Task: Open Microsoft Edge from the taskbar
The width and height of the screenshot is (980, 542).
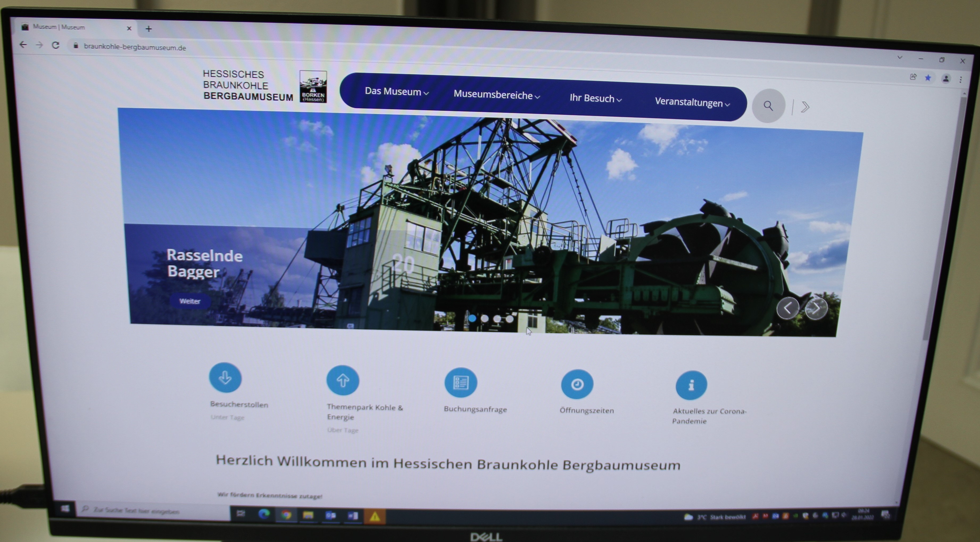Action: coord(264,514)
